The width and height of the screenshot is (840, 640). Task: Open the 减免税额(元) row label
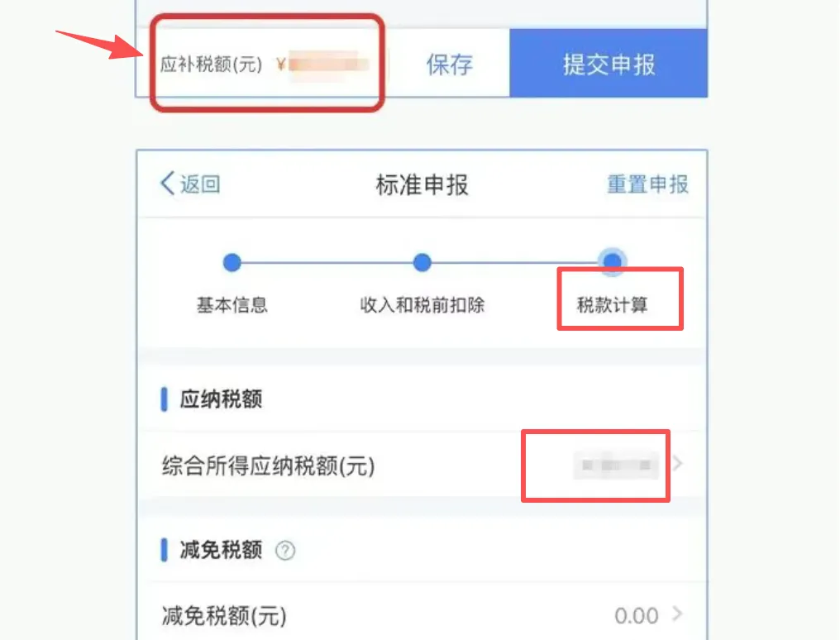(224, 615)
